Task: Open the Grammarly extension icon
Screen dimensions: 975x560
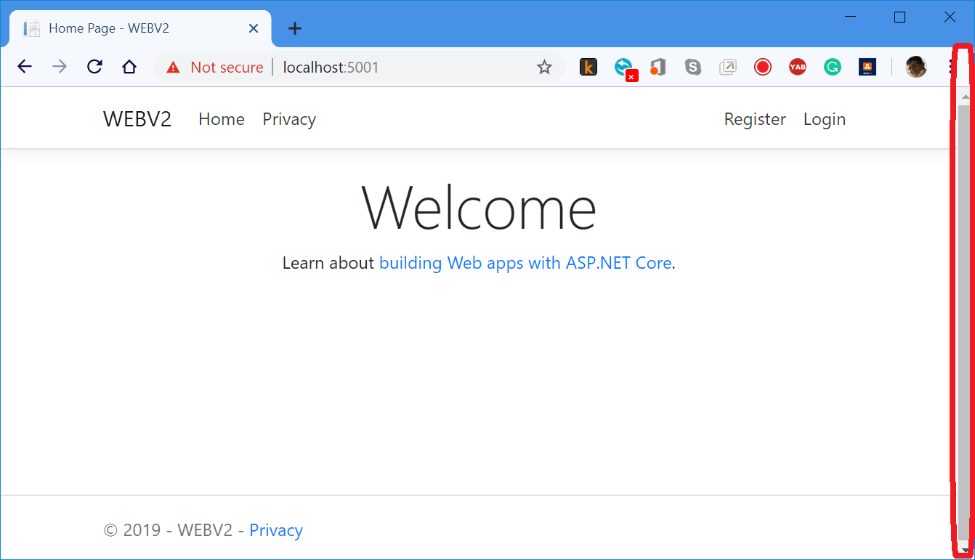Action: pos(832,68)
